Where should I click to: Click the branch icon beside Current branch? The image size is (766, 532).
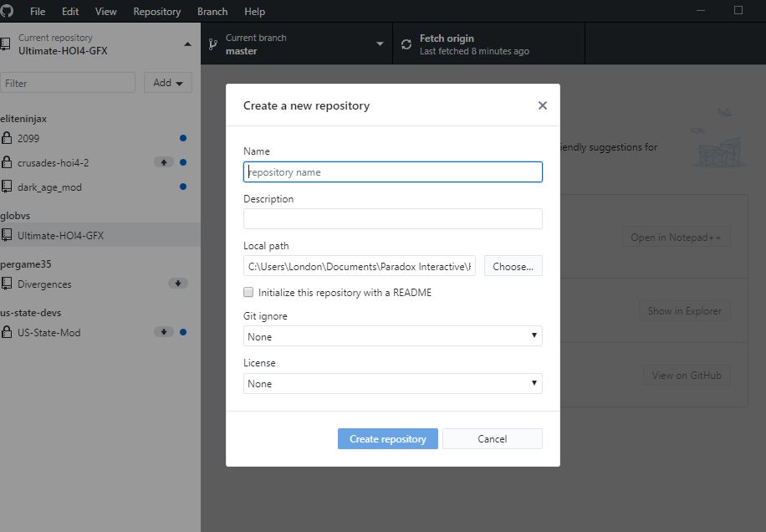tap(213, 44)
